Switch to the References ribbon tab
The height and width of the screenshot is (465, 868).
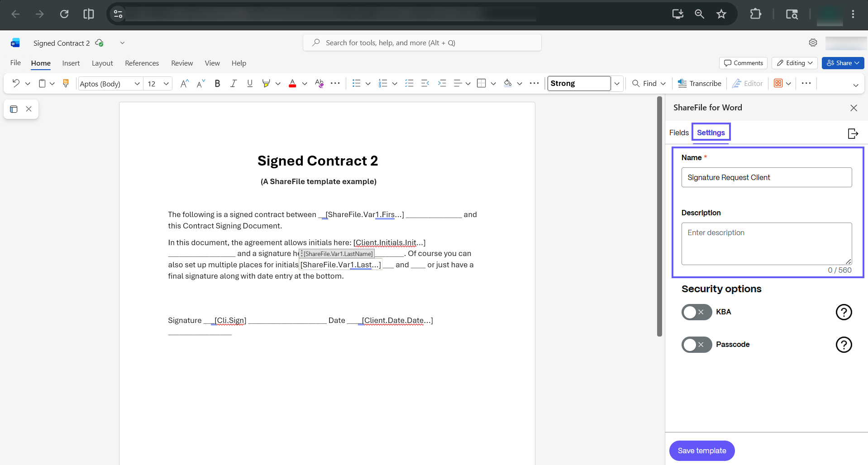tap(142, 63)
